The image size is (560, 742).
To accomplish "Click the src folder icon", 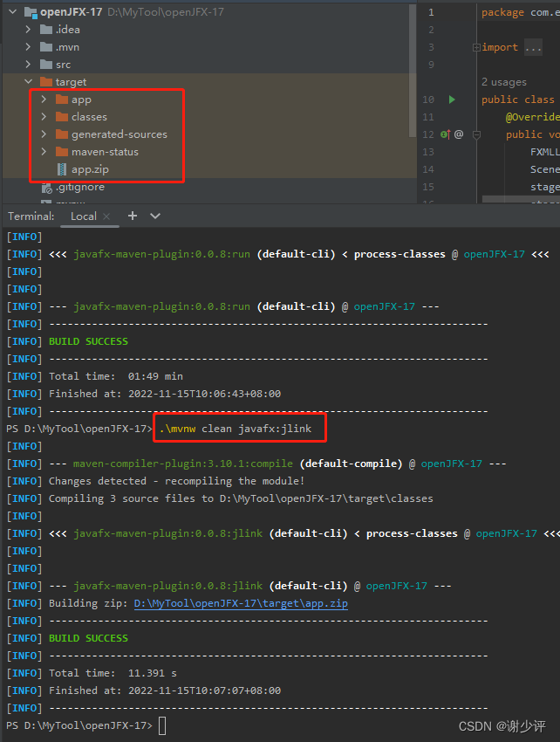I will (x=46, y=65).
